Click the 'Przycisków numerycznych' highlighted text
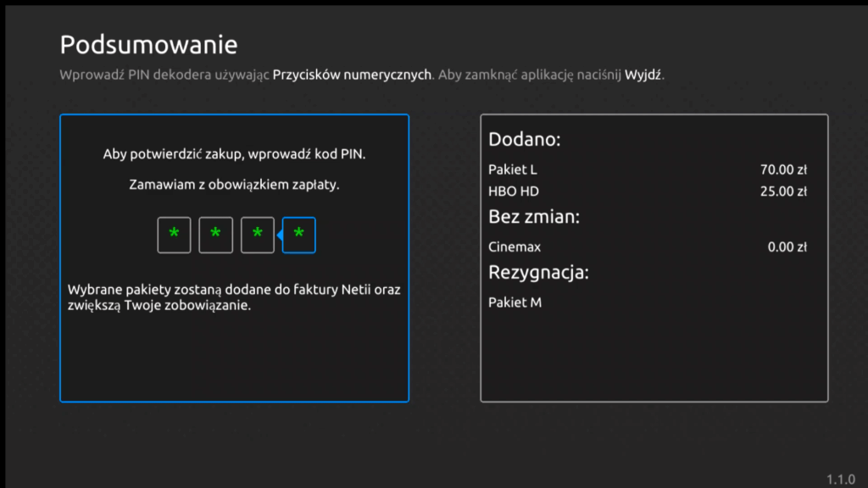Screen dimensions: 868x488 (352, 75)
